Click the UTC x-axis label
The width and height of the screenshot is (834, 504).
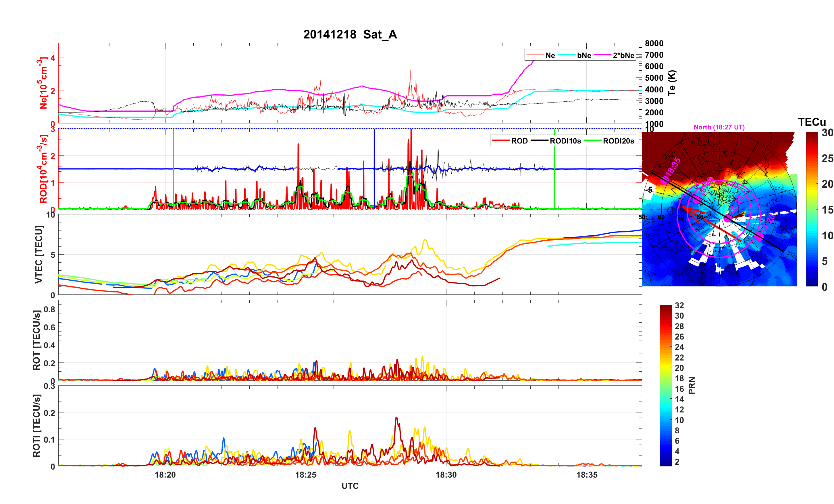pos(350,486)
